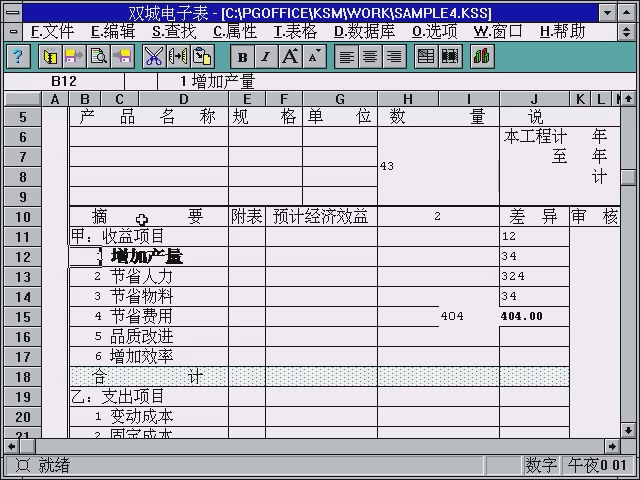Open the S.查找 menu
The height and width of the screenshot is (480, 640).
[174, 32]
